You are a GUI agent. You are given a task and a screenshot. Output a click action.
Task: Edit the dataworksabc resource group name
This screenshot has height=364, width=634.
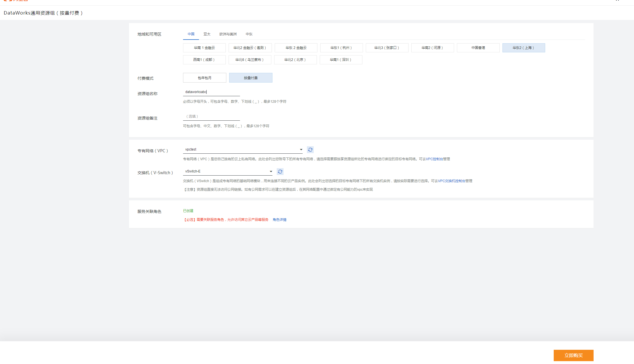pyautogui.click(x=211, y=92)
